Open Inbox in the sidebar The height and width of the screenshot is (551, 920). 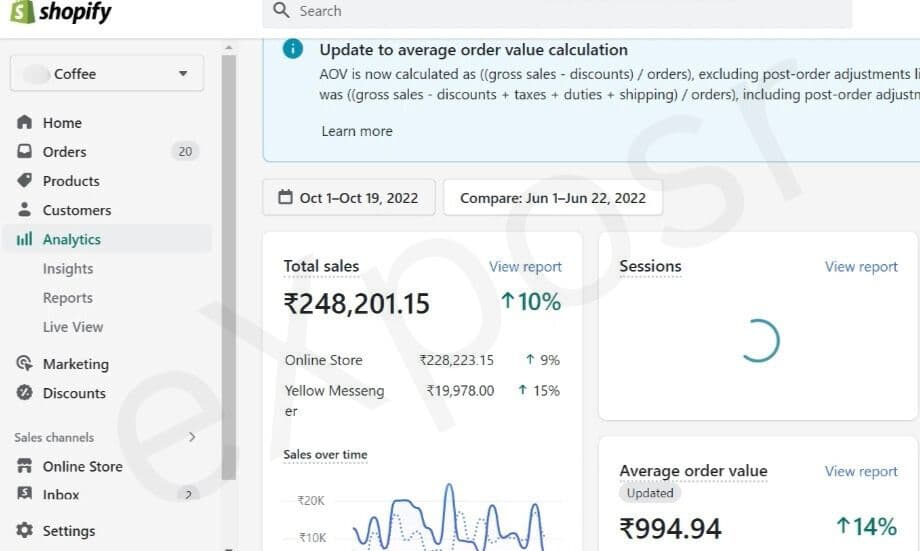point(61,495)
